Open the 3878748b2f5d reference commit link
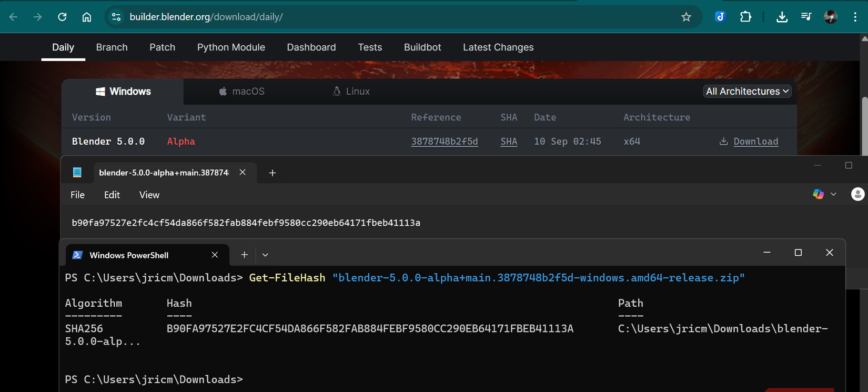The width and height of the screenshot is (868, 392). click(x=444, y=142)
